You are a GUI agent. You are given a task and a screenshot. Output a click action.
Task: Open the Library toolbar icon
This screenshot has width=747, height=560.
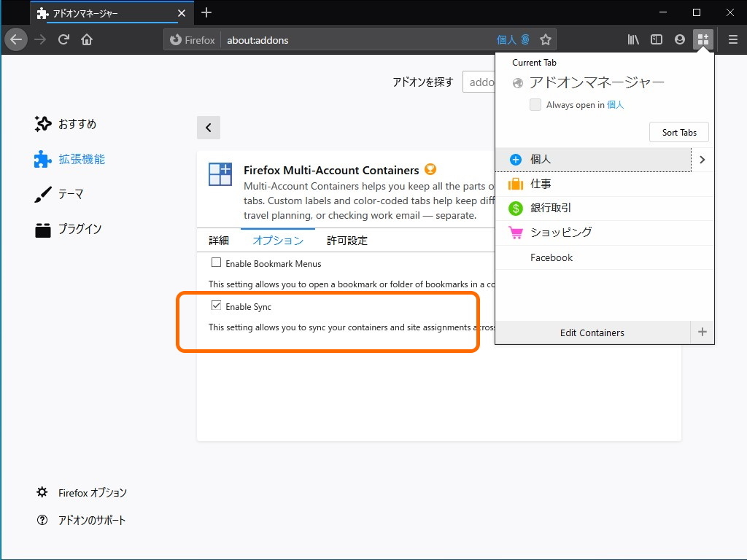[x=633, y=39]
